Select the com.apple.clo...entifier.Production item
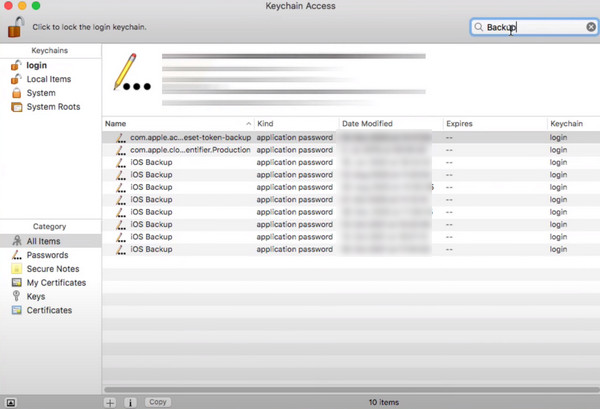This screenshot has height=409, width=600. point(351,150)
